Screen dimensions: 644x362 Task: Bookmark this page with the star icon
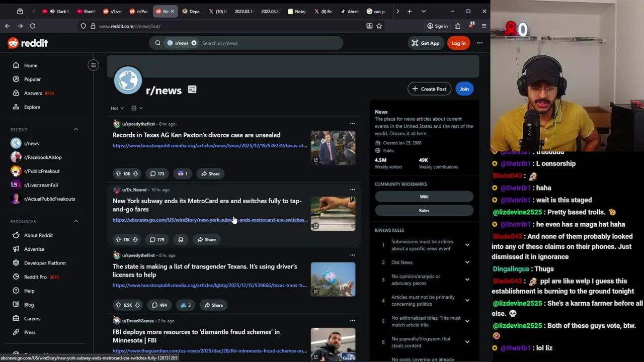pyautogui.click(x=379, y=26)
